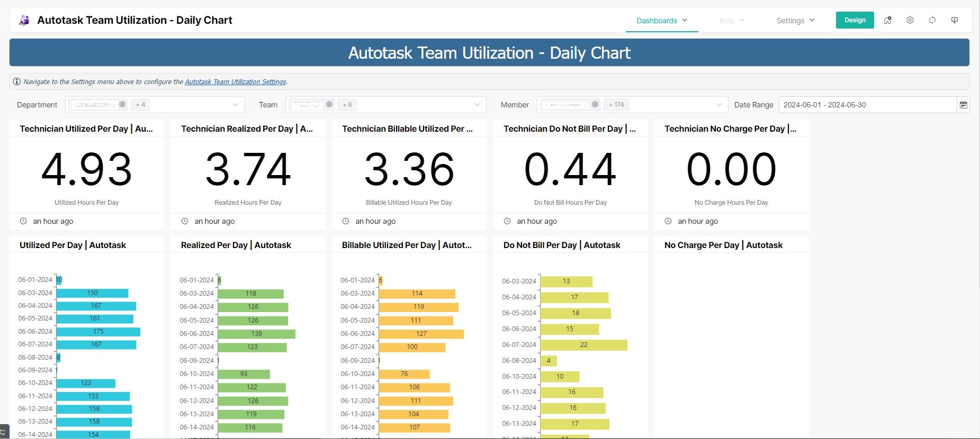Screen dimensions: 980x439
Task: Click No Charge Per Day | Autotask title
Action: [x=723, y=245]
